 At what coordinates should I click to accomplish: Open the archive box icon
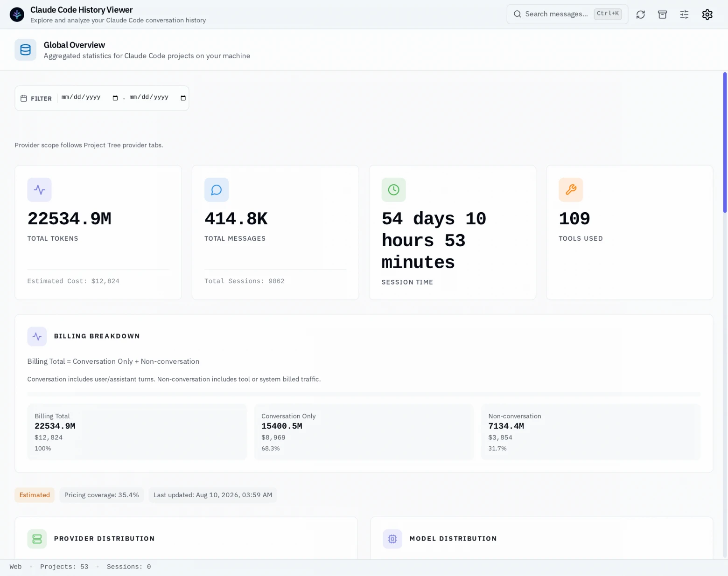pos(662,14)
